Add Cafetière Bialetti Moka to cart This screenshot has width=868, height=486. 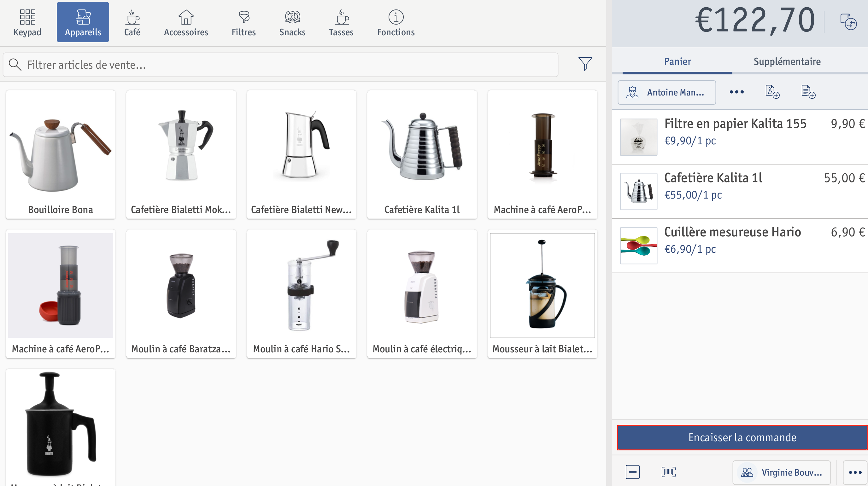pos(181,154)
